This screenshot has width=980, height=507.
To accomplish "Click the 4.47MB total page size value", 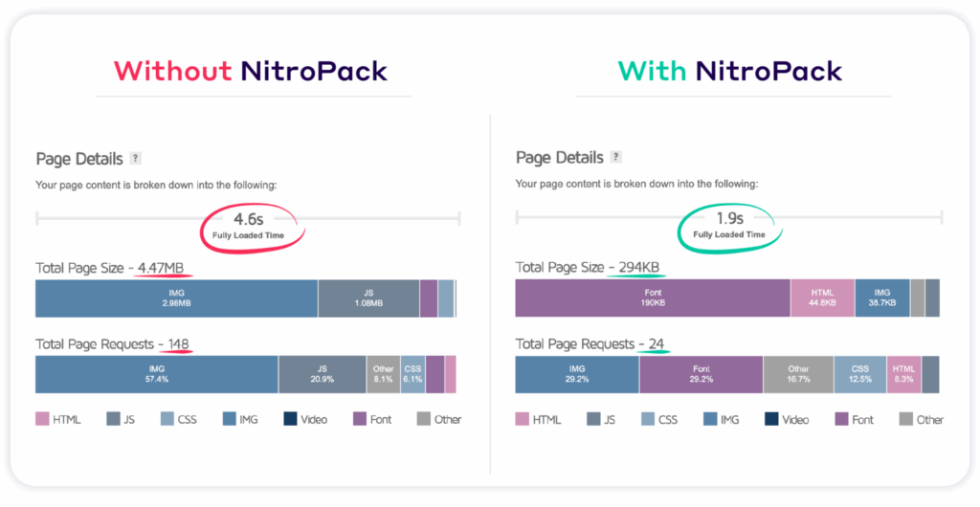I will coord(161,268).
